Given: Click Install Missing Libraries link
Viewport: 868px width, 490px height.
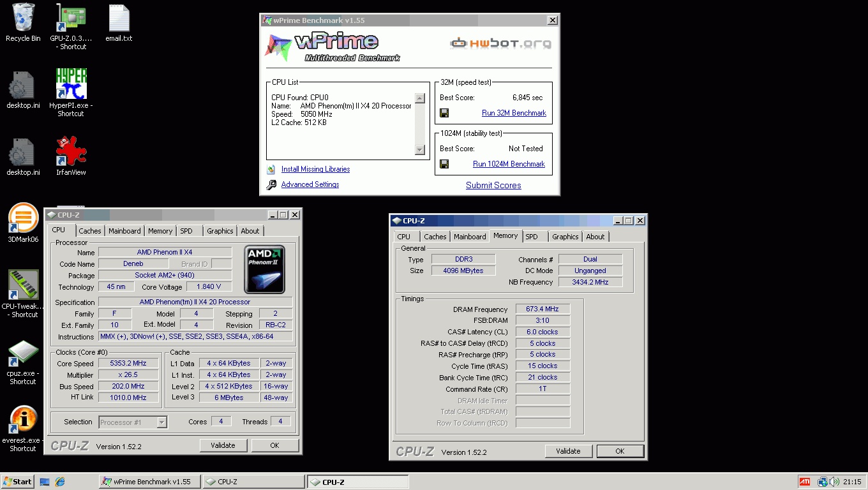Looking at the screenshot, I should [315, 169].
